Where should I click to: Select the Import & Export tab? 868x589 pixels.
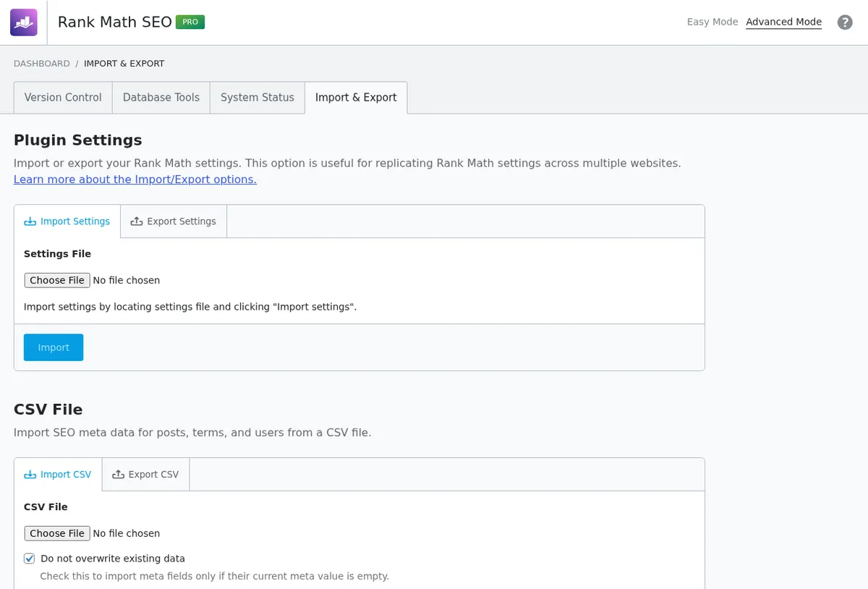click(356, 98)
